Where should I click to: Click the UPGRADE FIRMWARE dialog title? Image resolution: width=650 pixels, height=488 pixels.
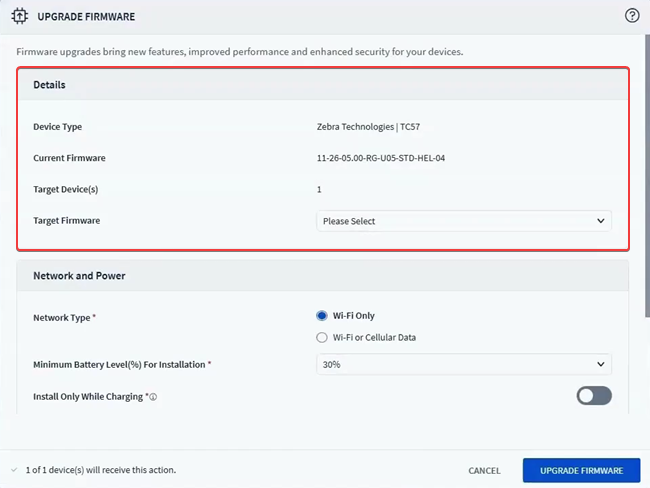(86, 17)
